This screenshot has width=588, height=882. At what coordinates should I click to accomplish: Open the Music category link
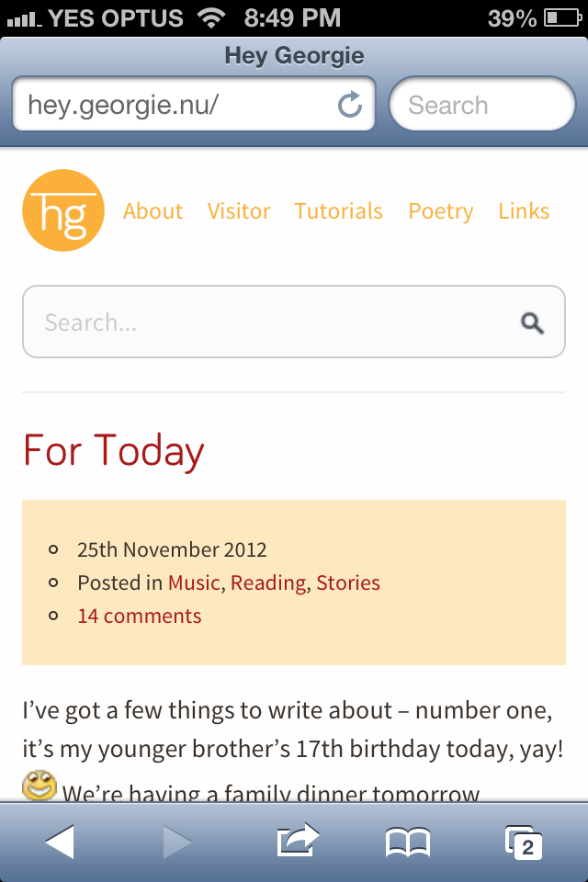(194, 582)
